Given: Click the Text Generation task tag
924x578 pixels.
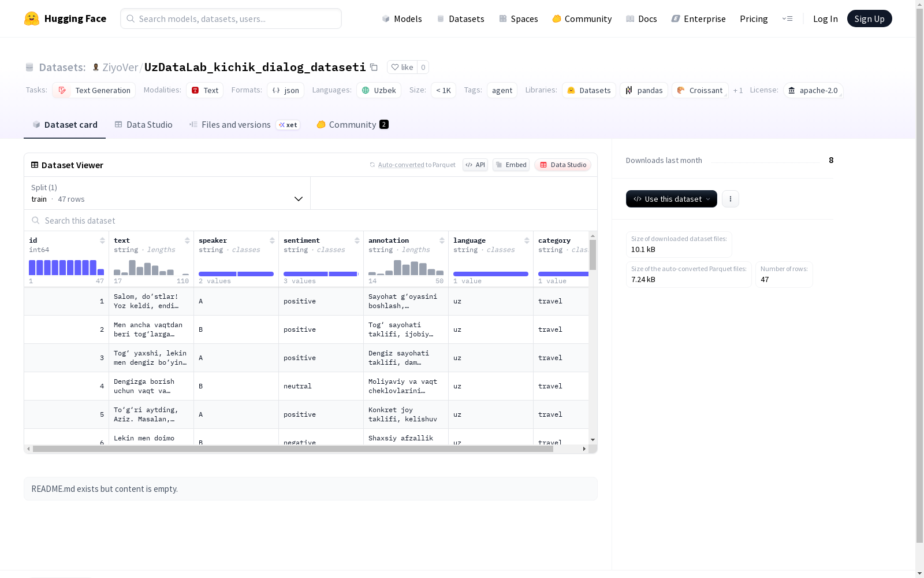Looking at the screenshot, I should coord(94,90).
